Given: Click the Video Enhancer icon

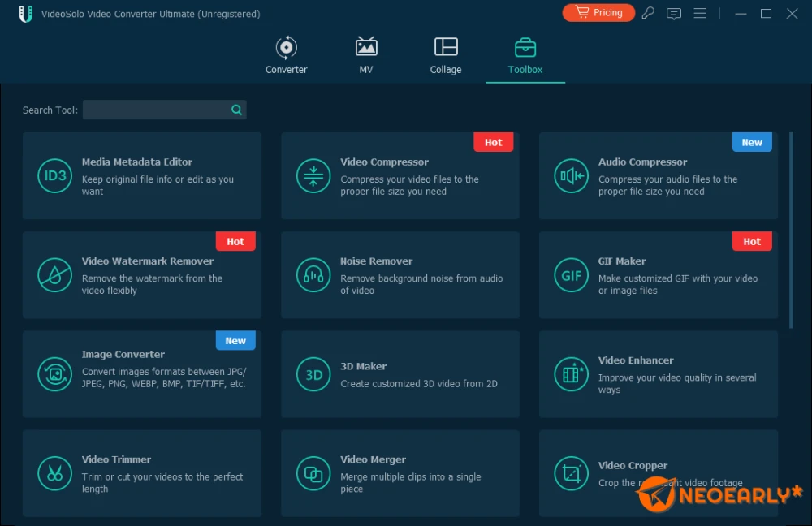Looking at the screenshot, I should [571, 374].
